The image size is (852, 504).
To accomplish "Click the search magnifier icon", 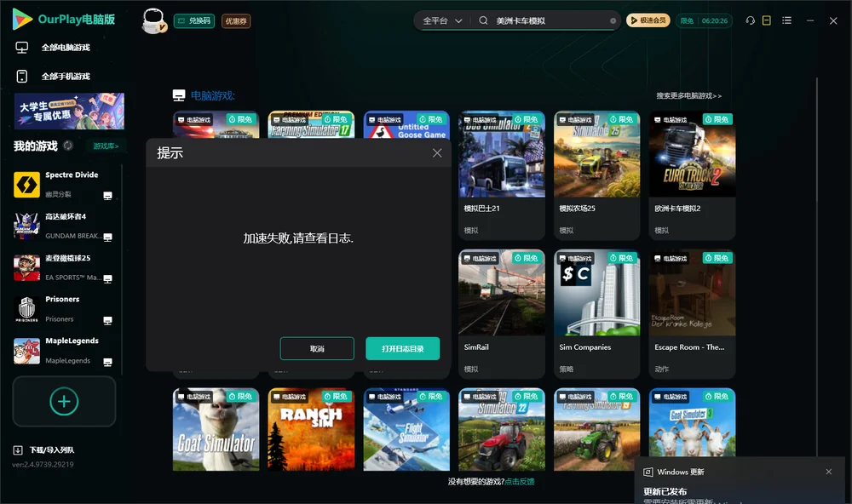I will (483, 20).
